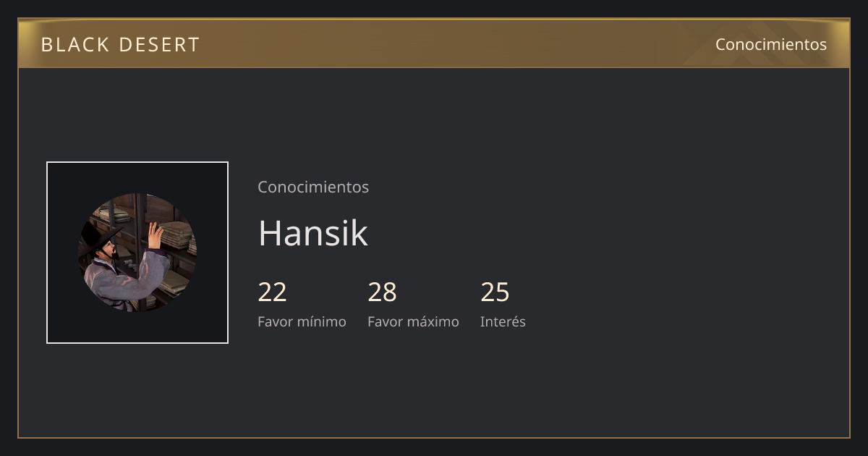
Task: Select the Hansik name heading
Action: [313, 232]
